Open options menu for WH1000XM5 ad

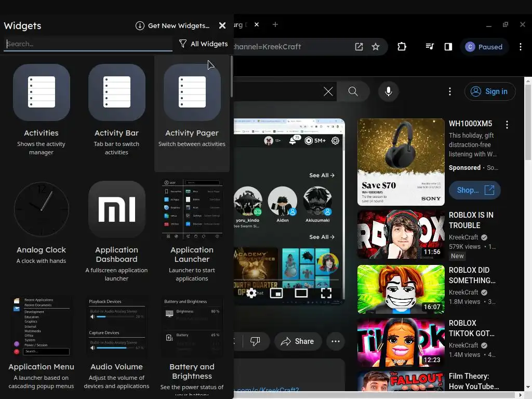pyautogui.click(x=507, y=125)
